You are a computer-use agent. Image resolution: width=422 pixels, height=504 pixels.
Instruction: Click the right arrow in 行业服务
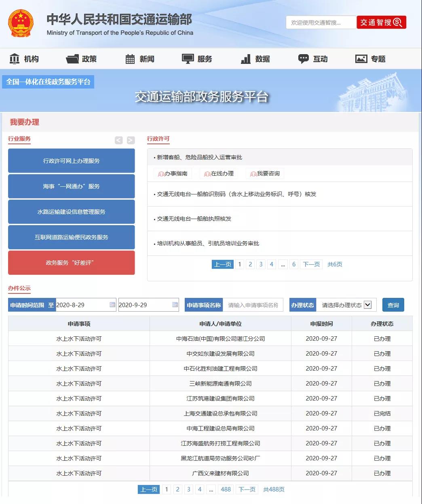coord(131,140)
